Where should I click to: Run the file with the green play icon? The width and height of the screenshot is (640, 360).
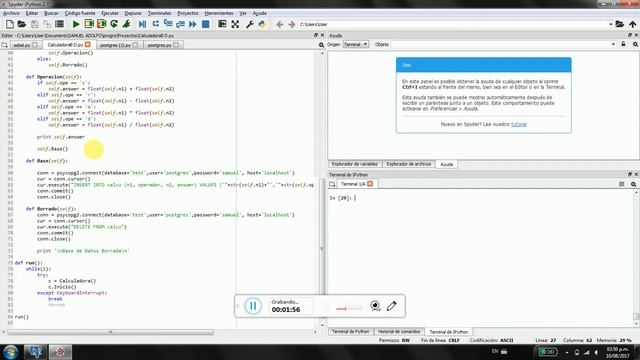76,24
